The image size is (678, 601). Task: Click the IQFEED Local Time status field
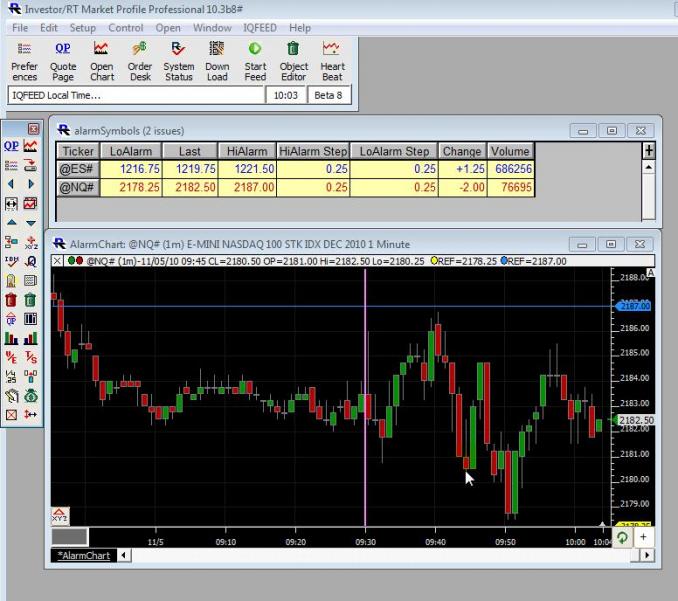pyautogui.click(x=136, y=95)
